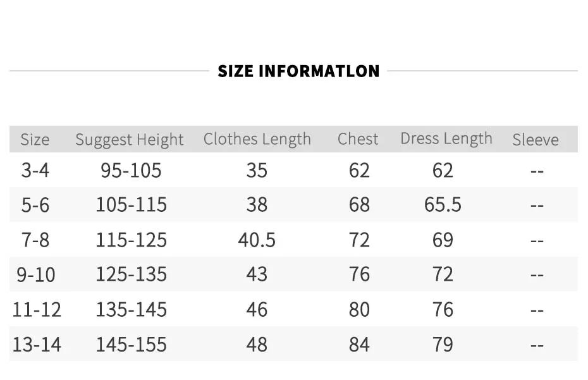
Task: Select the 13-14 size row label
Action: pos(37,345)
